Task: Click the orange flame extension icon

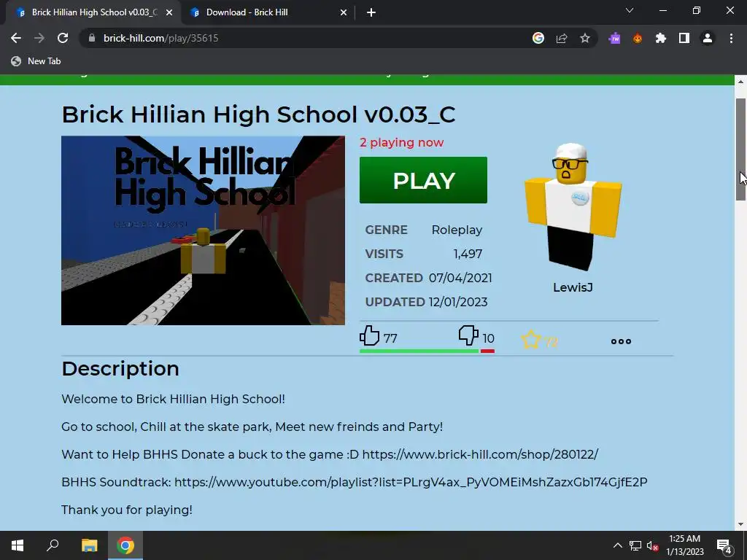Action: 638,38
